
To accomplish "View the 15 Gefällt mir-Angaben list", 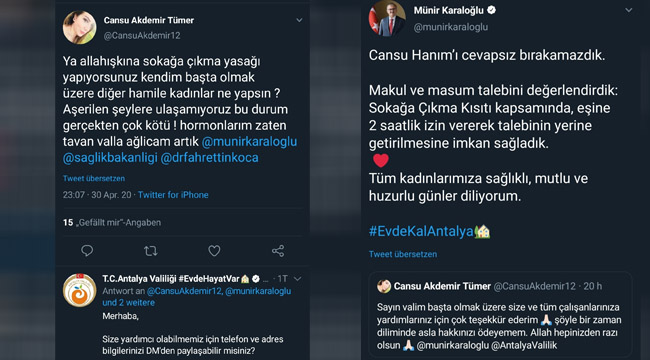I will pyautogui.click(x=112, y=223).
